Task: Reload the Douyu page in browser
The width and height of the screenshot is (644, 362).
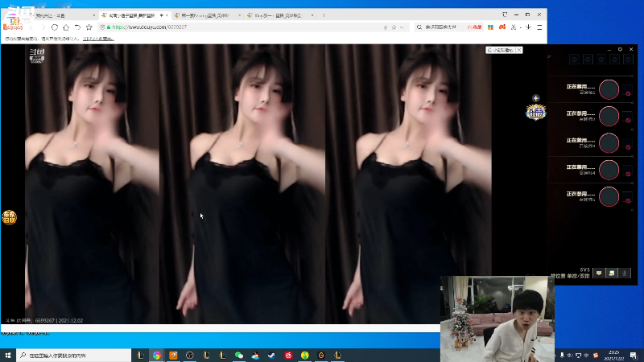Action: click(x=55, y=27)
